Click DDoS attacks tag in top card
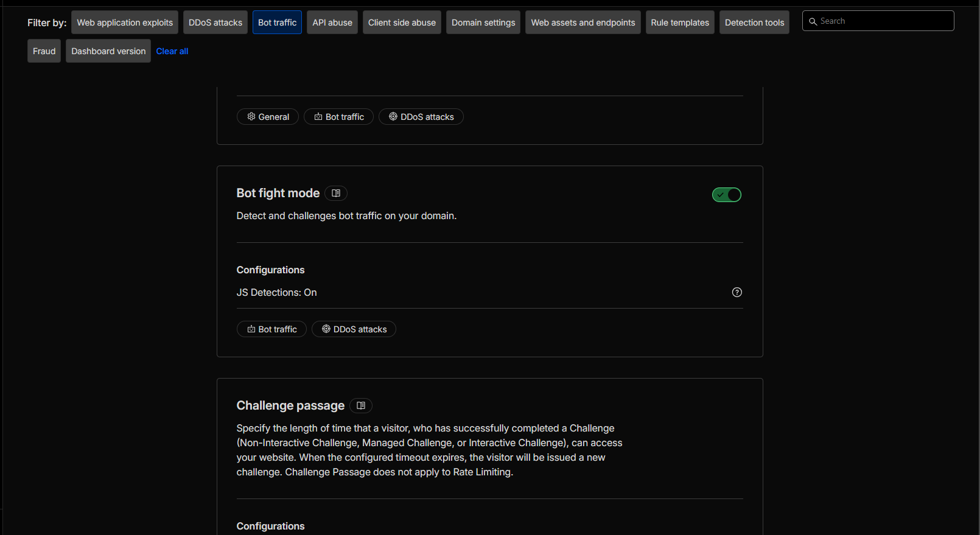The height and width of the screenshot is (535, 980). click(421, 117)
